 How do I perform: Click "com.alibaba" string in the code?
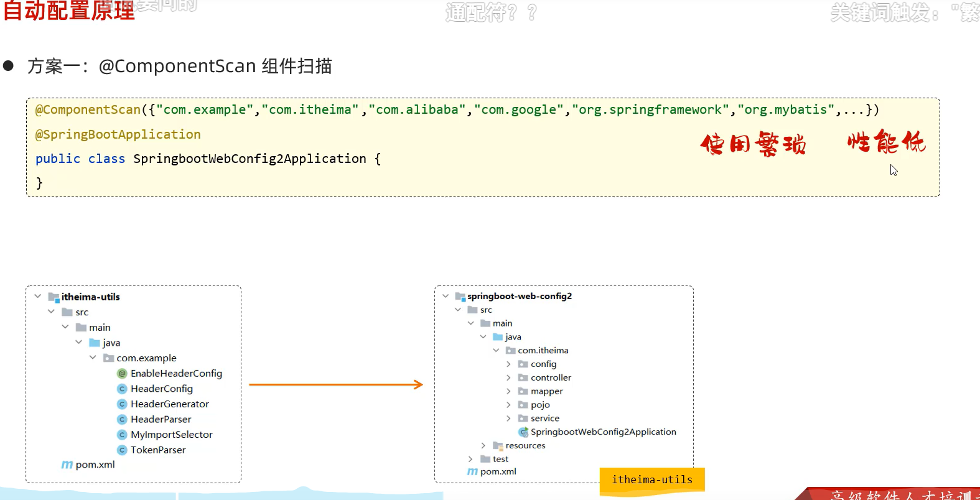(x=417, y=110)
